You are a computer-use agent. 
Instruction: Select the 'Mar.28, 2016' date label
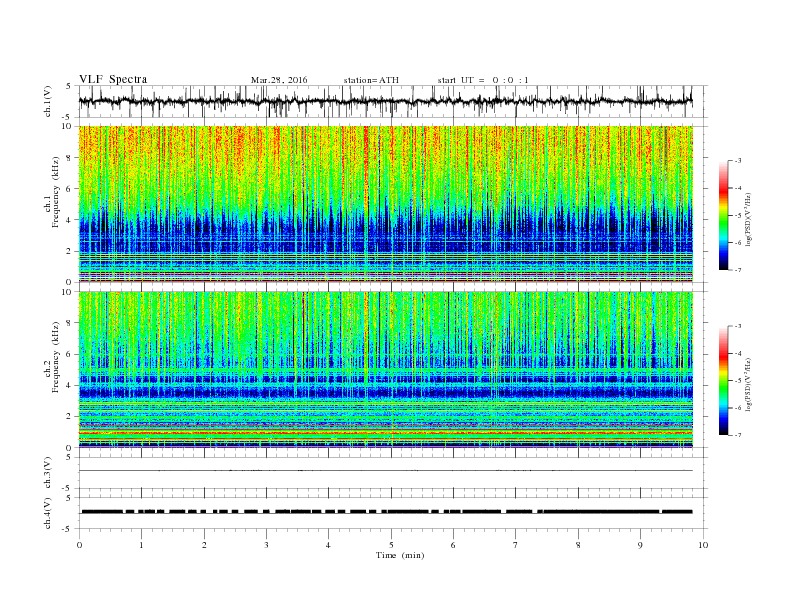click(x=279, y=80)
